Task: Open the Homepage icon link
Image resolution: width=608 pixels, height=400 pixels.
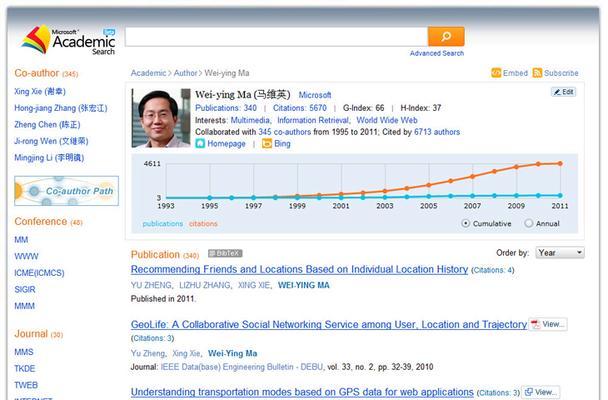Action: coord(200,144)
